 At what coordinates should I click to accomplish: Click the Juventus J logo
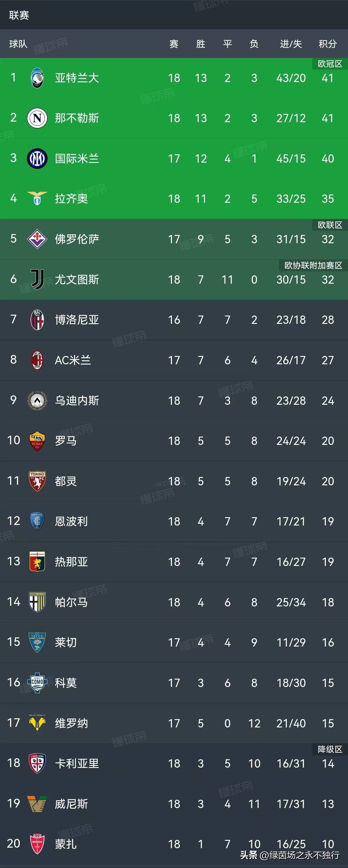37,279
